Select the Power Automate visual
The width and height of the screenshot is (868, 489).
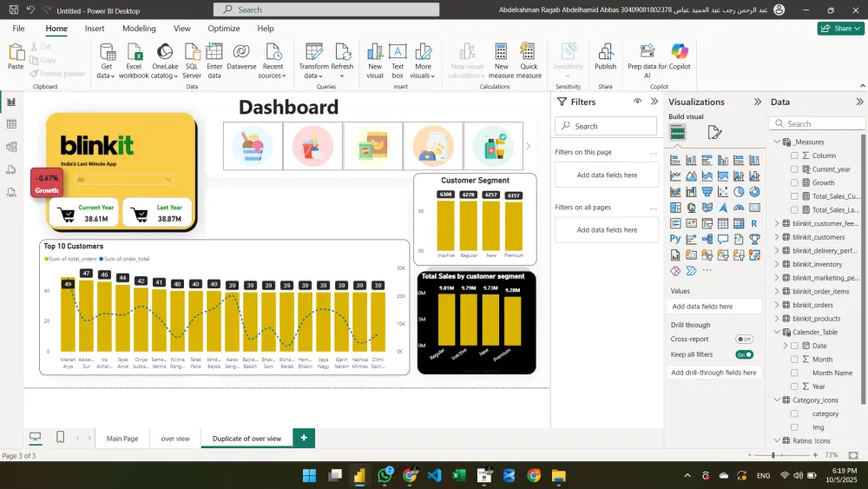[x=691, y=271]
